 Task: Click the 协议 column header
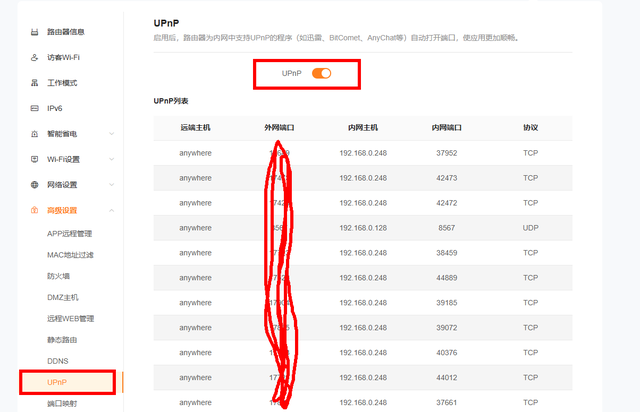pyautogui.click(x=531, y=128)
